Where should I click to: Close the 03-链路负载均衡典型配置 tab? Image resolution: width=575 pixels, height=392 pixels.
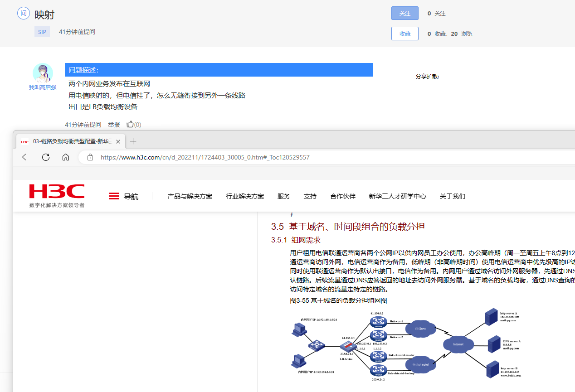[x=118, y=141]
